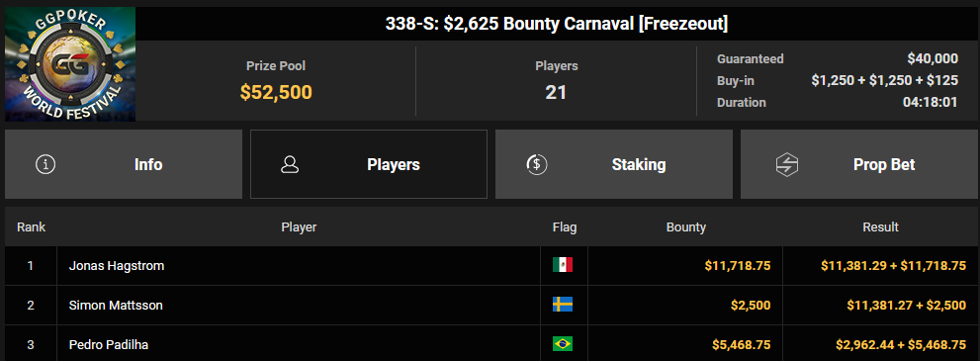Click the Players person silhouette icon
Screen dimensions: 980x361
(290, 164)
